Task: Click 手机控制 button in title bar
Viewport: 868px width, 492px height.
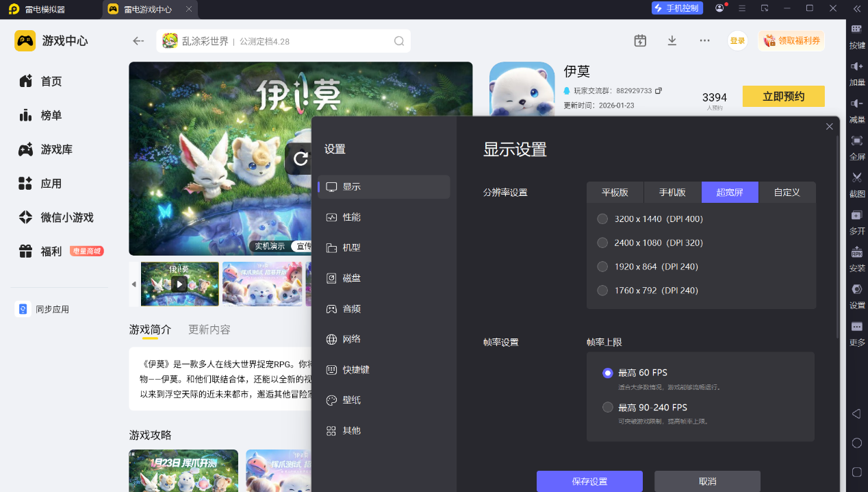Action: coord(677,8)
